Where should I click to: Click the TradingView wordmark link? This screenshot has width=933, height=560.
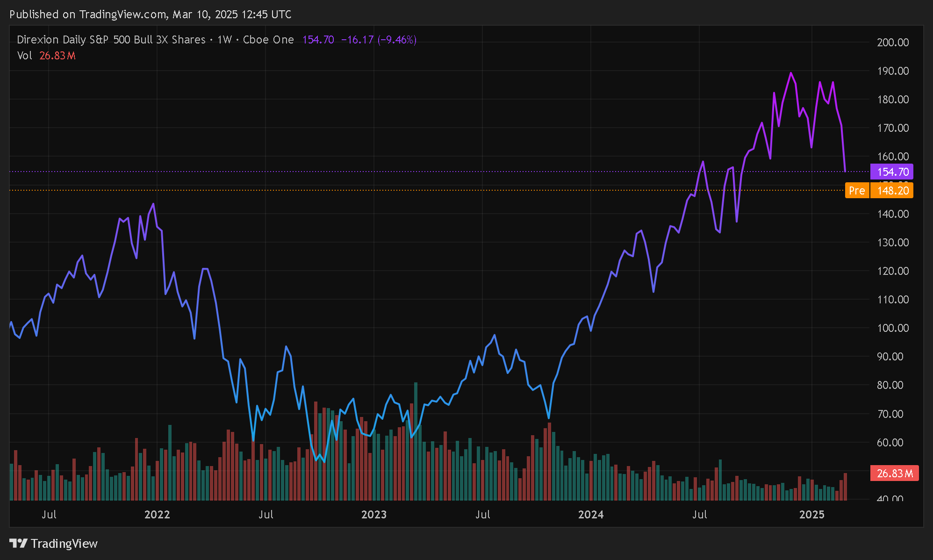pos(64,544)
